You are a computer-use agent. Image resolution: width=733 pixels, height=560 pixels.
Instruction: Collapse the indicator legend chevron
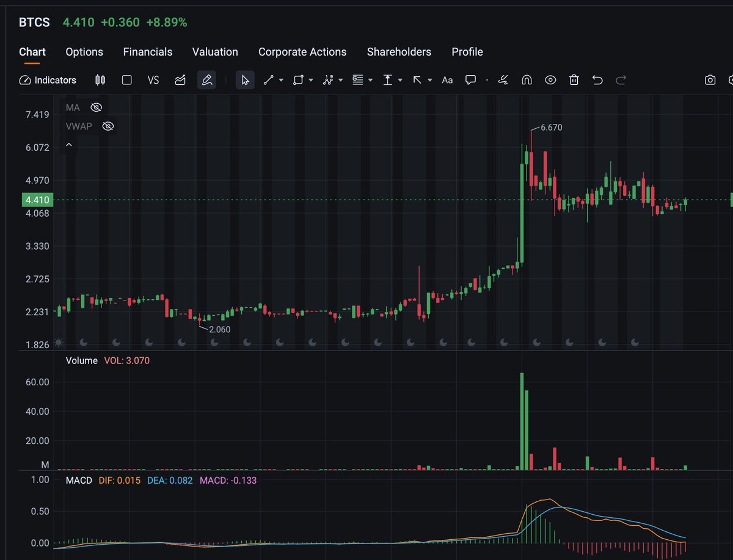coord(69,145)
